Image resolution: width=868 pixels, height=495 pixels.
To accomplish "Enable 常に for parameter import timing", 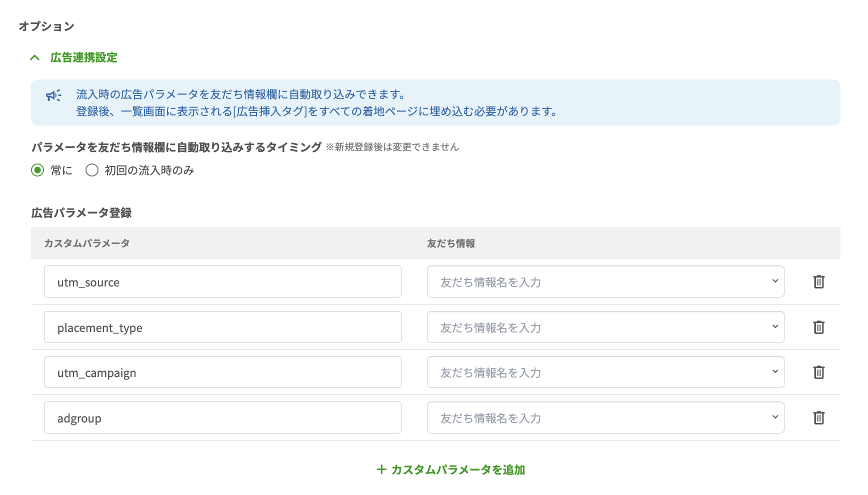I will pos(38,170).
